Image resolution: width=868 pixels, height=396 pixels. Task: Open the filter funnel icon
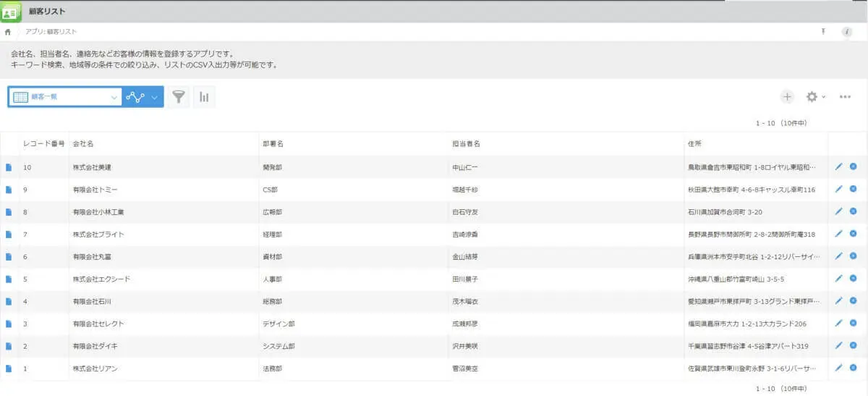(x=179, y=97)
